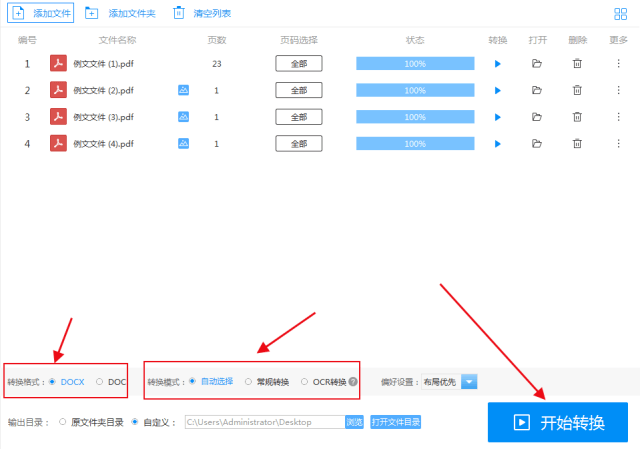
Task: Click the Add File (添加文件) button
Action: 40,13
